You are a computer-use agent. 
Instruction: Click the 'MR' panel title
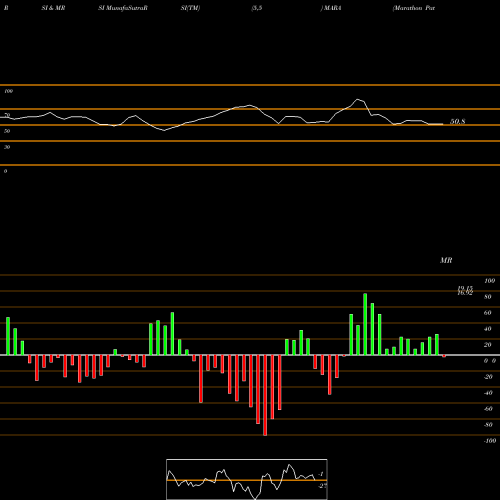(446, 260)
